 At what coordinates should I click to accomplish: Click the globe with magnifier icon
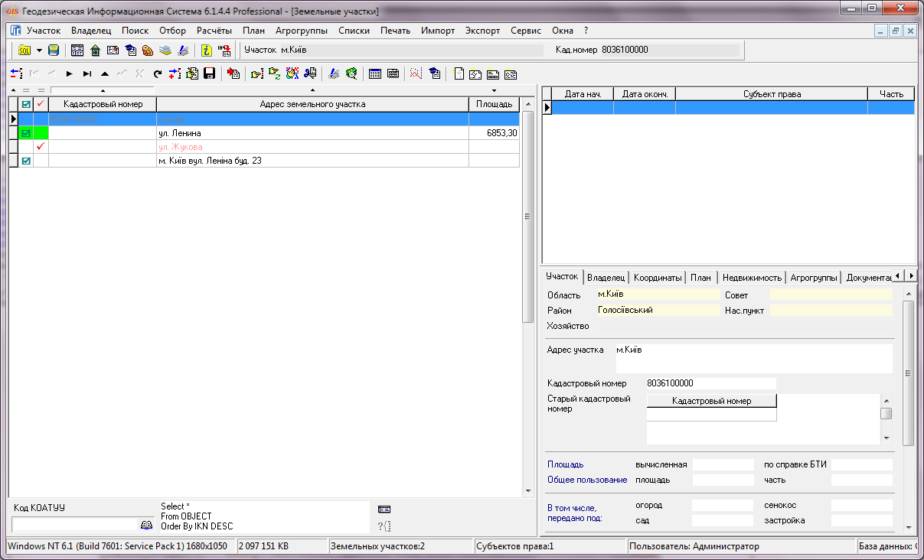click(x=351, y=73)
